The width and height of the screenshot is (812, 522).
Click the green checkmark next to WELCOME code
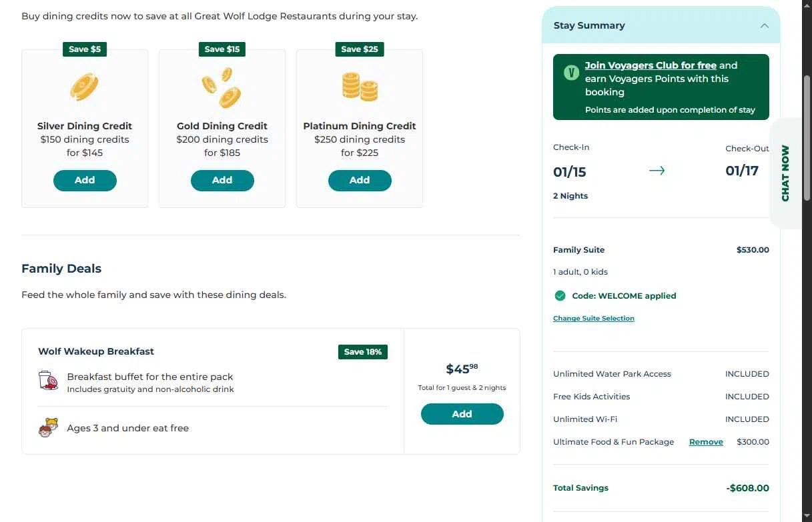point(560,295)
